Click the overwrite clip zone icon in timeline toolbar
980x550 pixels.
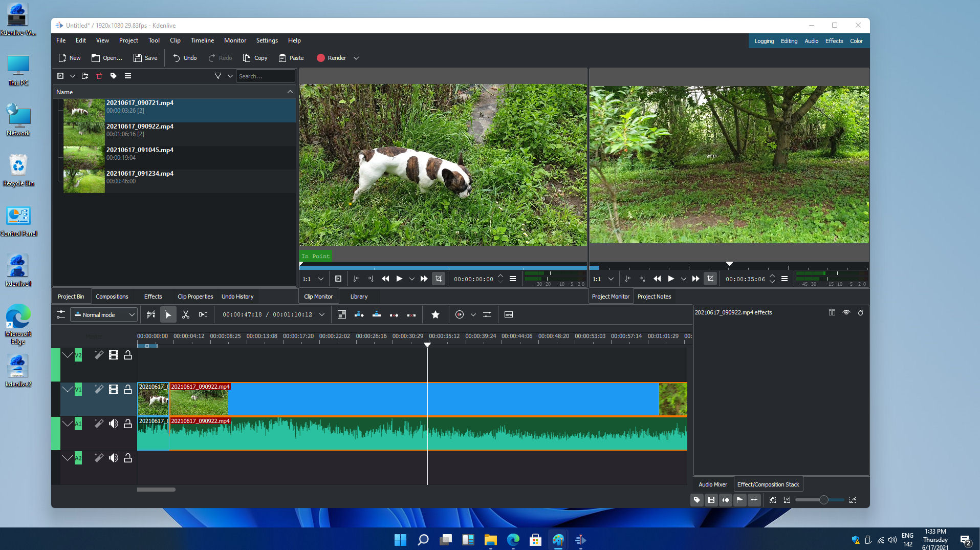pyautogui.click(x=377, y=314)
